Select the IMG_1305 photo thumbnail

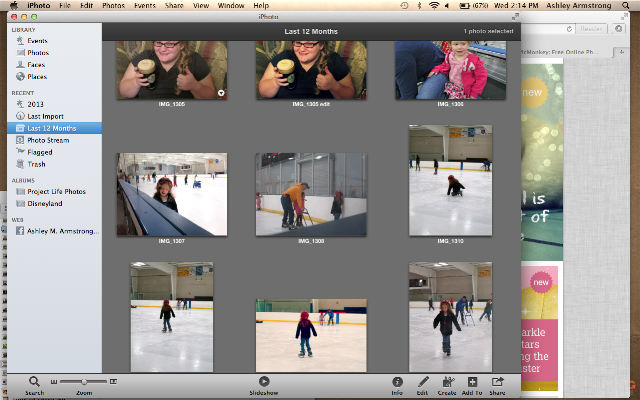[x=172, y=70]
